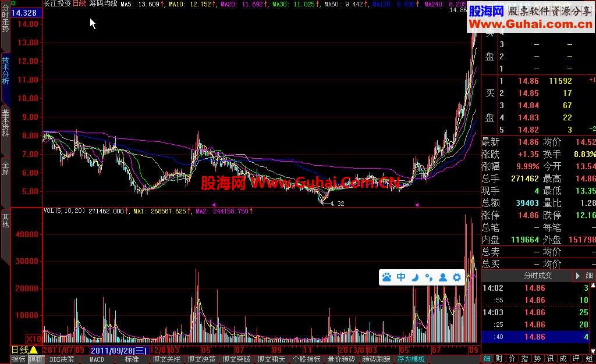Toggle Chinese input mode '中' icon
Viewport: 596px width, 364px height.
(401, 277)
